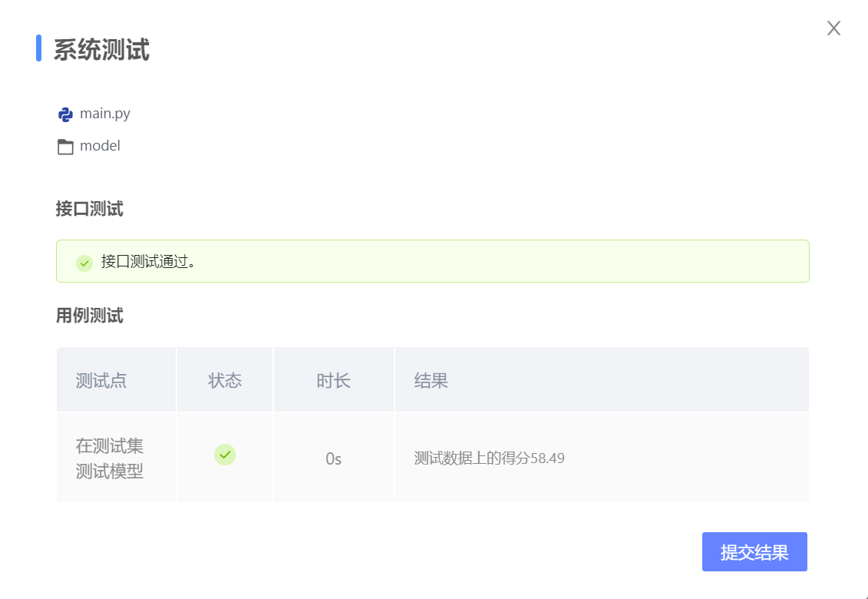The width and height of the screenshot is (868, 599).
Task: Click the 时长 column header
Action: coord(333,380)
